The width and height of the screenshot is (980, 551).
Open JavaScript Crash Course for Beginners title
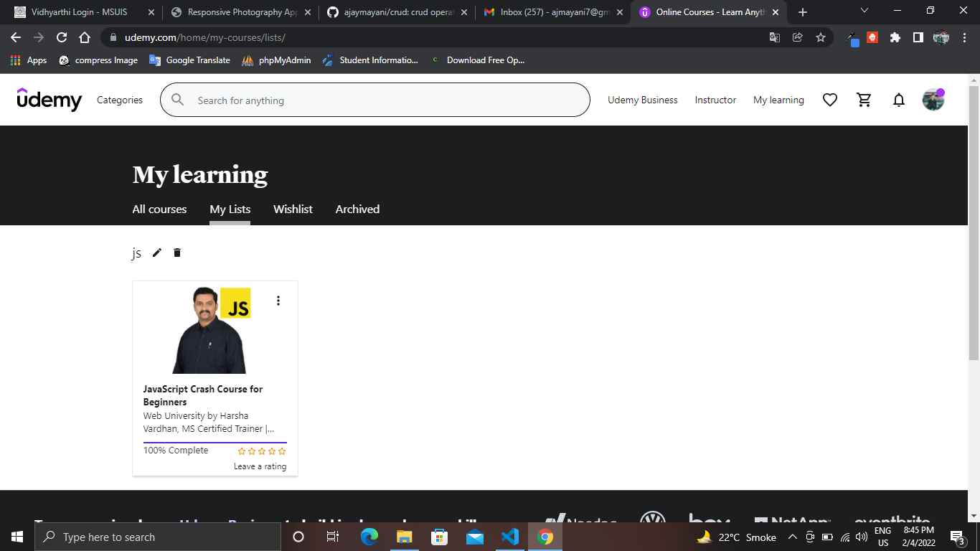(203, 395)
